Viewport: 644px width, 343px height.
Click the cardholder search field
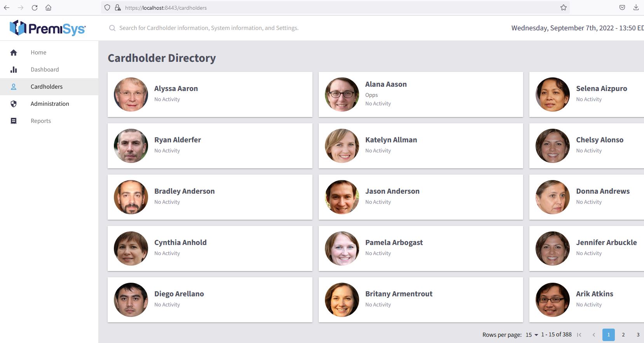[x=209, y=28]
